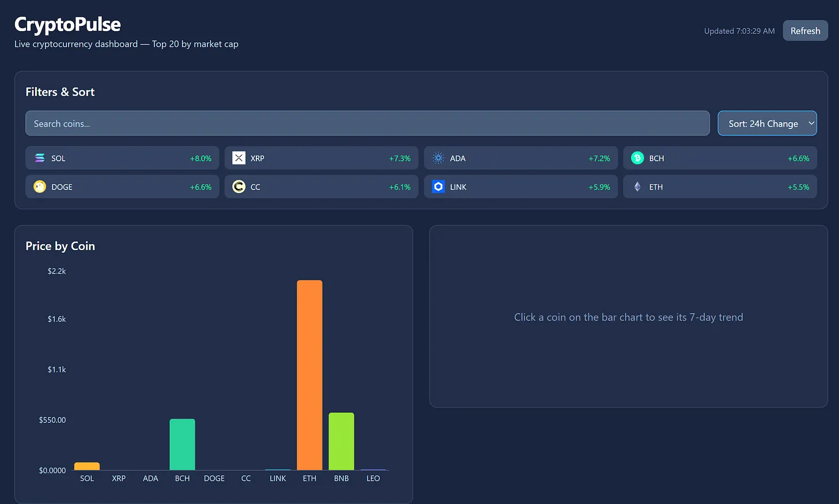The width and height of the screenshot is (839, 504).
Task: Click the Cardano icon next to ADA
Action: tap(437, 158)
